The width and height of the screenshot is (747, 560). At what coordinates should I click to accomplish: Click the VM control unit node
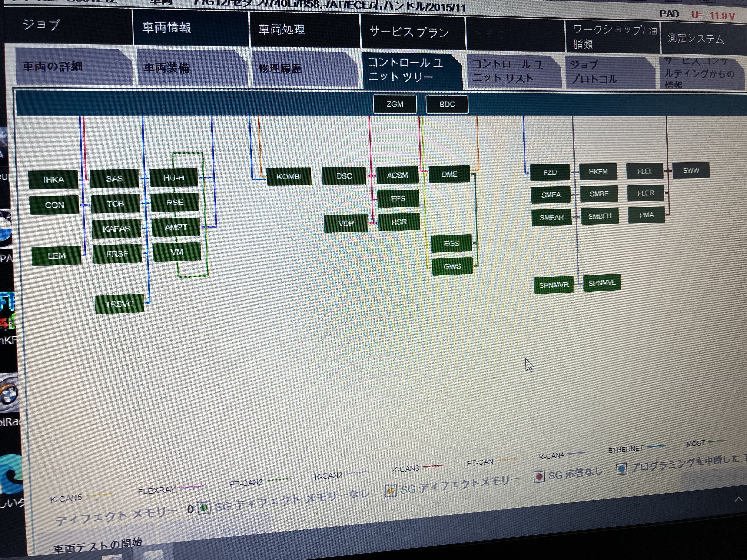pyautogui.click(x=177, y=252)
